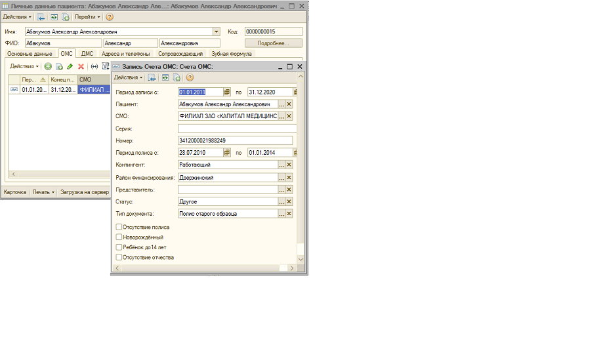
Task: Enable the Ребёнок до 14 лет checkbox
Action: [x=119, y=247]
